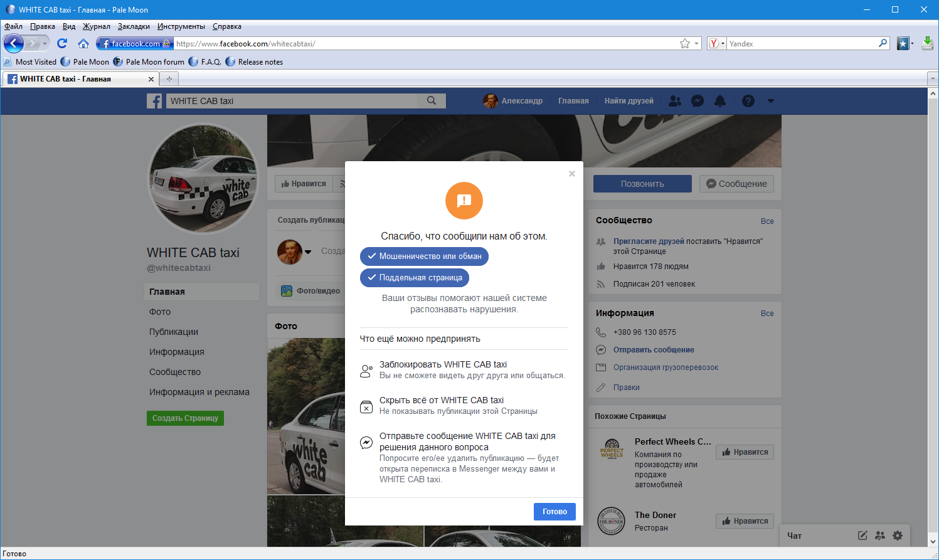The height and width of the screenshot is (560, 939).
Task: Click the Most Visited bookmark
Action: (x=30, y=62)
